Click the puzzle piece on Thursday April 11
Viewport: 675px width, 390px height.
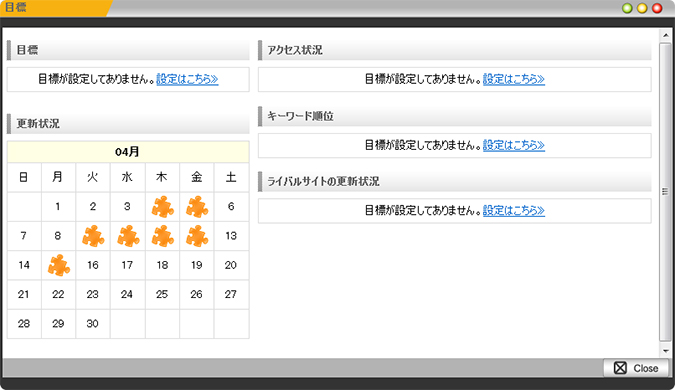163,236
